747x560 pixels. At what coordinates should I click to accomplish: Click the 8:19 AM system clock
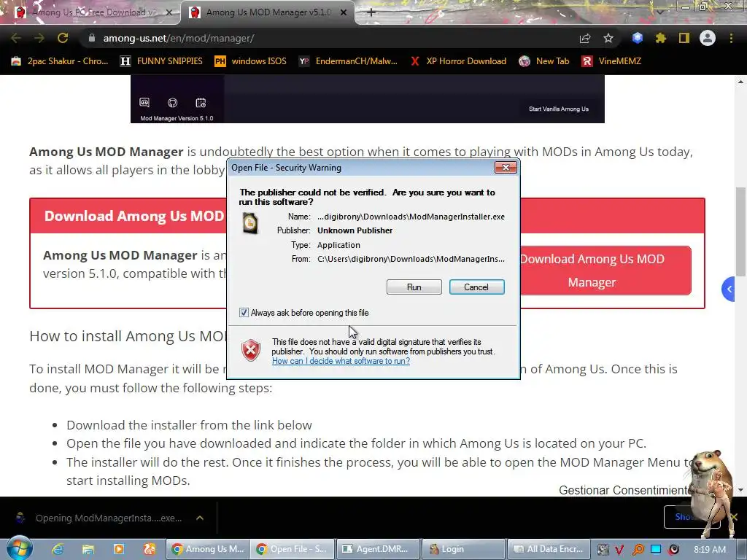click(709, 549)
